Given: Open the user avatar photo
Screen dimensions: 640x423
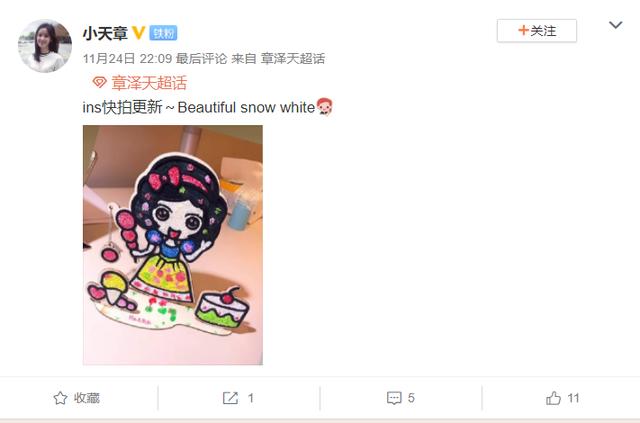Looking at the screenshot, I should 45,46.
